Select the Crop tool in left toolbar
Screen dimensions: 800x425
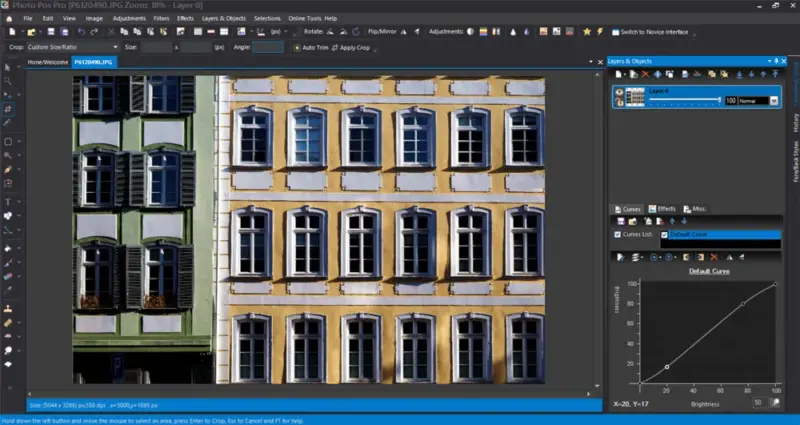pos(8,108)
